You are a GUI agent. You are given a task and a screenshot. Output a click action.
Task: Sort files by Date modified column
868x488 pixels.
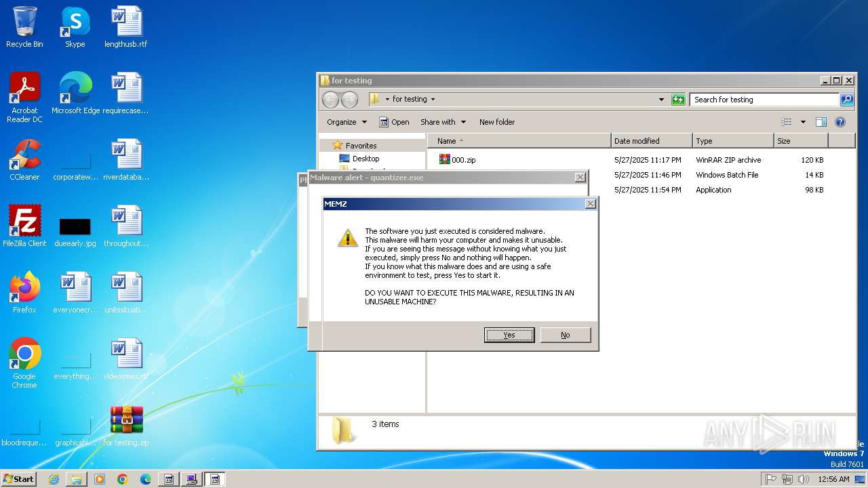click(652, 141)
